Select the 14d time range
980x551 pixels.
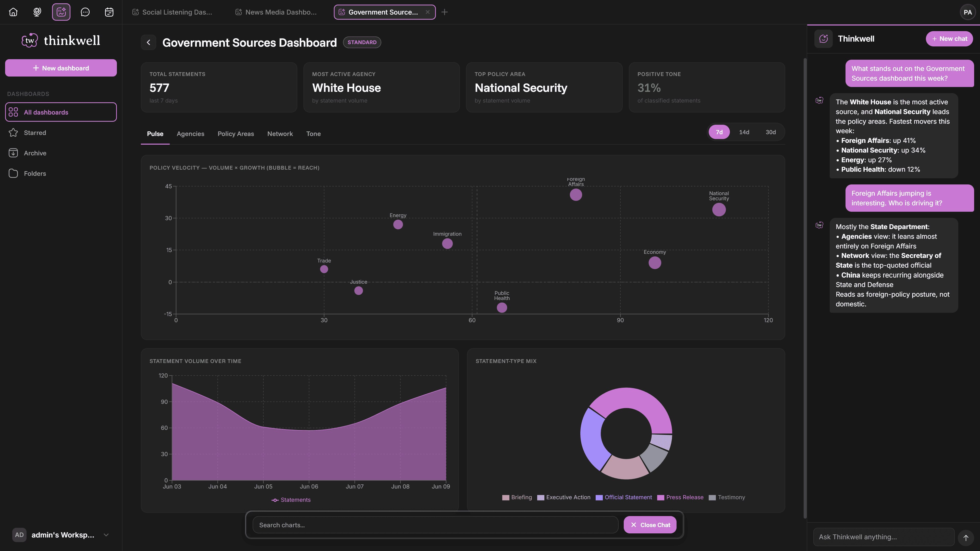click(x=744, y=132)
